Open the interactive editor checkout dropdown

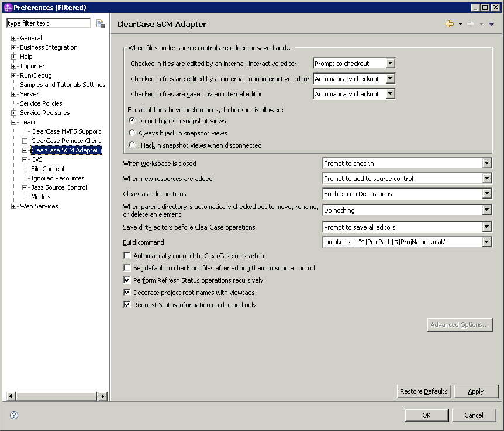point(391,64)
